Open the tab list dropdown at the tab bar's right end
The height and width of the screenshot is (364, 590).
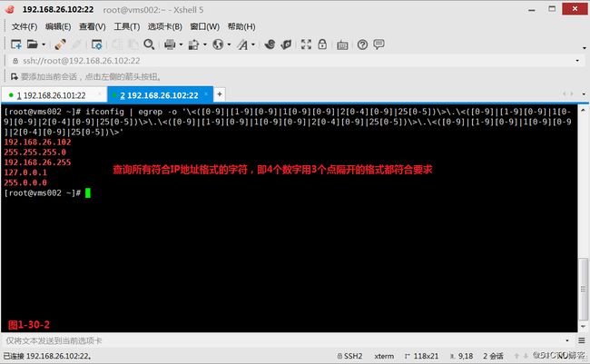click(584, 94)
